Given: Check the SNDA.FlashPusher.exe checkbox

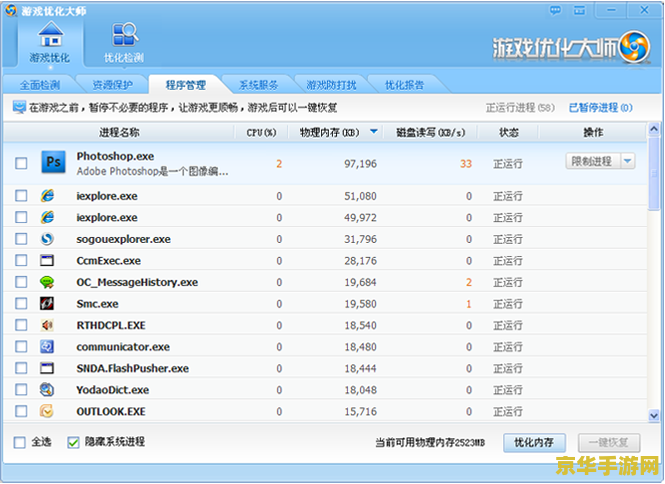Looking at the screenshot, I should click(21, 368).
